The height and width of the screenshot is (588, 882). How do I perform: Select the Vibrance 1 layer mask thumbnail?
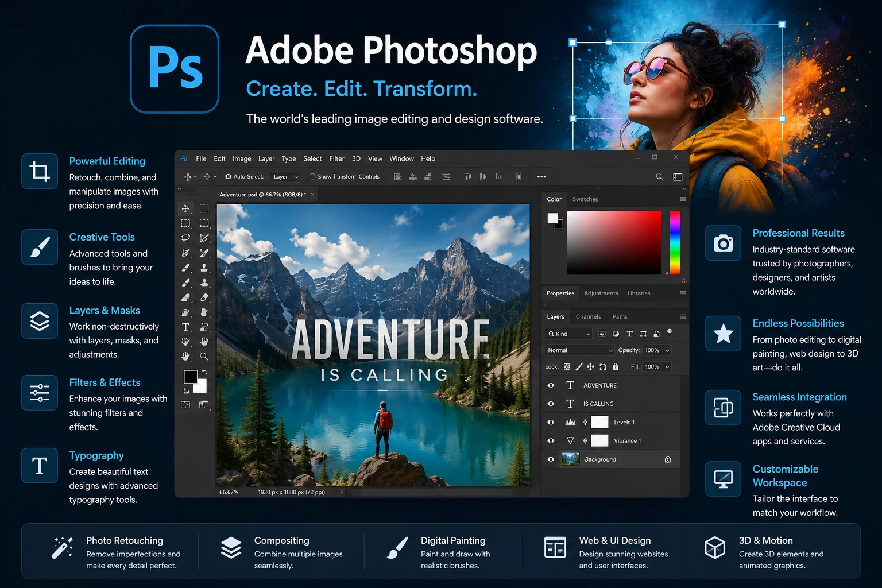pyautogui.click(x=599, y=440)
